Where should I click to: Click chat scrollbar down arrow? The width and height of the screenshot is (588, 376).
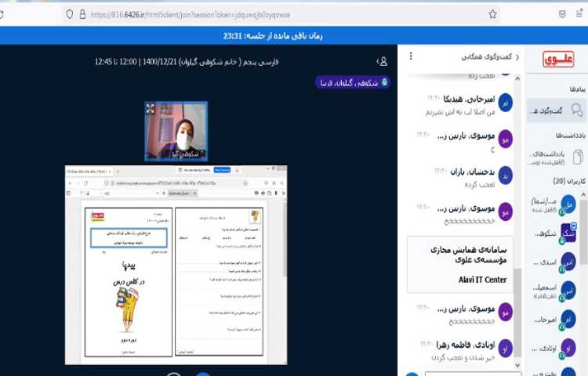[517, 365]
